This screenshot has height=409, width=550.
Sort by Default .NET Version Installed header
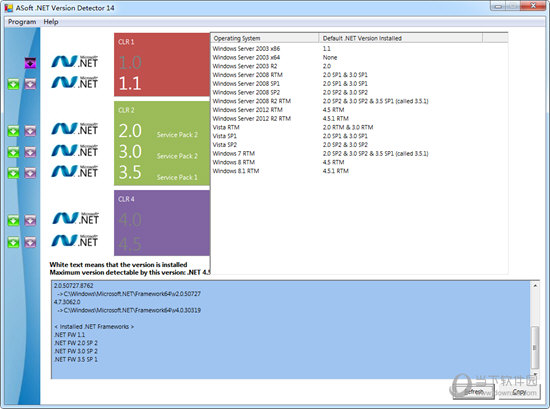pyautogui.click(x=401, y=38)
